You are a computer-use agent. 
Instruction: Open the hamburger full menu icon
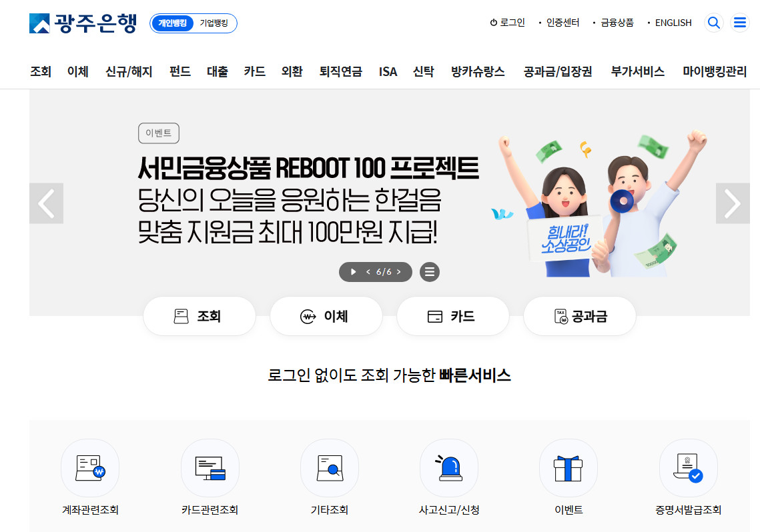pos(739,23)
